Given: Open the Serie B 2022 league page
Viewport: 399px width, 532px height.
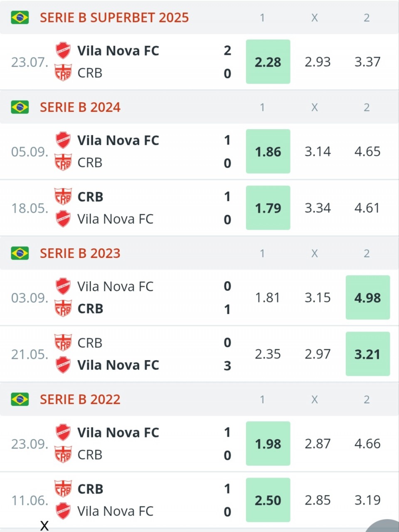Looking at the screenshot, I should [x=80, y=400].
